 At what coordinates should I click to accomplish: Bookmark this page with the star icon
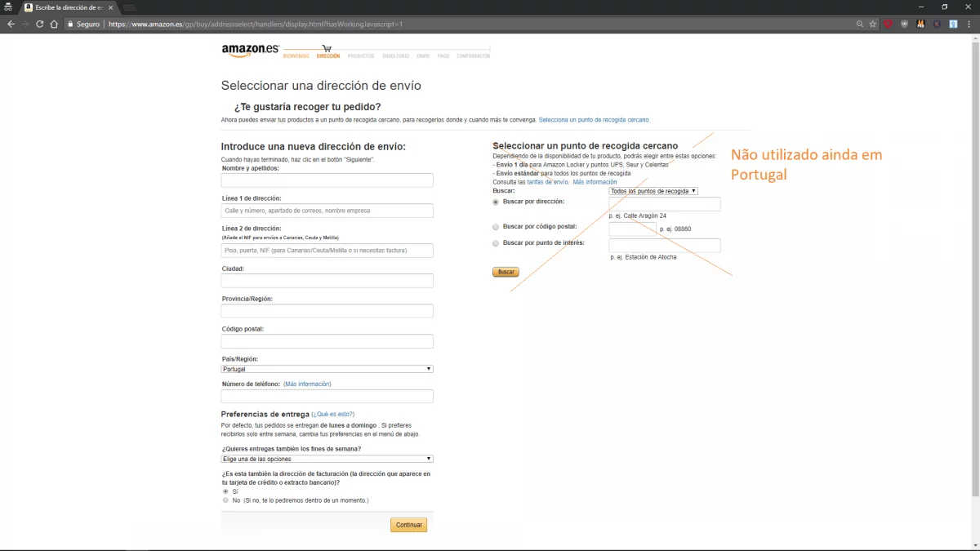[x=873, y=24]
